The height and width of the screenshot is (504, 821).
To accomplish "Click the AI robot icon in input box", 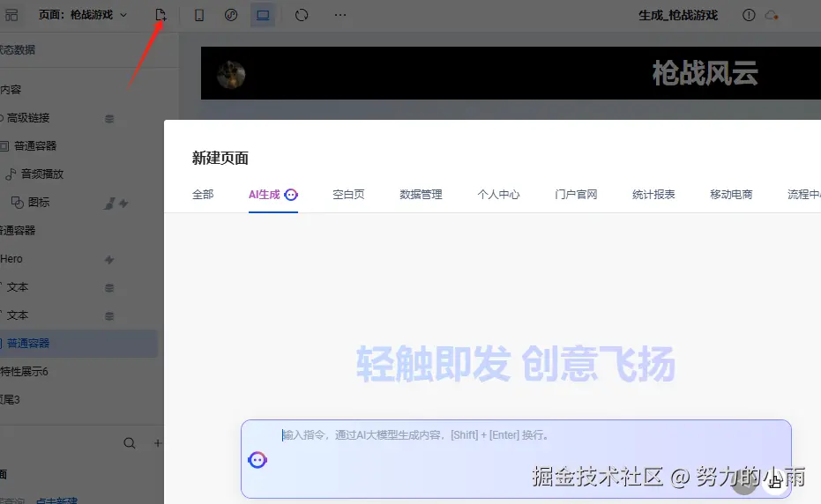I will tap(257, 460).
